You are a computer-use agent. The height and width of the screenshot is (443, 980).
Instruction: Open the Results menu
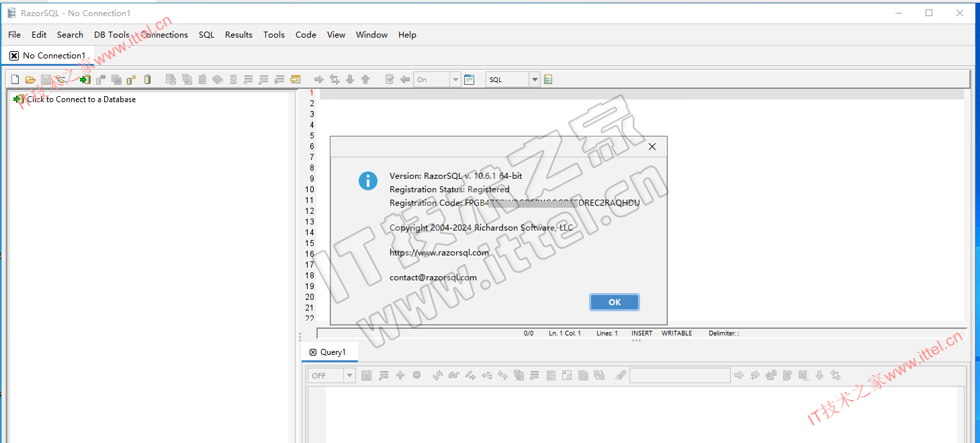(238, 35)
